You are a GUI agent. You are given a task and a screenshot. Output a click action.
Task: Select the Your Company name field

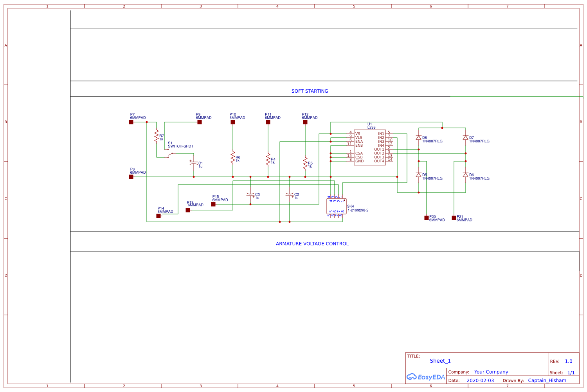491,372
